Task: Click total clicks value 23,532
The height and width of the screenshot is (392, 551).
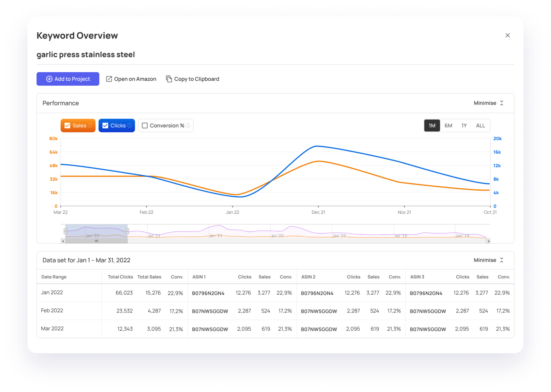Action: (x=124, y=311)
